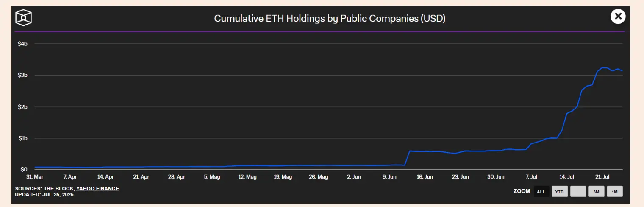The image size is (644, 207).
Task: Click the ZOOM label text
Action: [x=522, y=191]
